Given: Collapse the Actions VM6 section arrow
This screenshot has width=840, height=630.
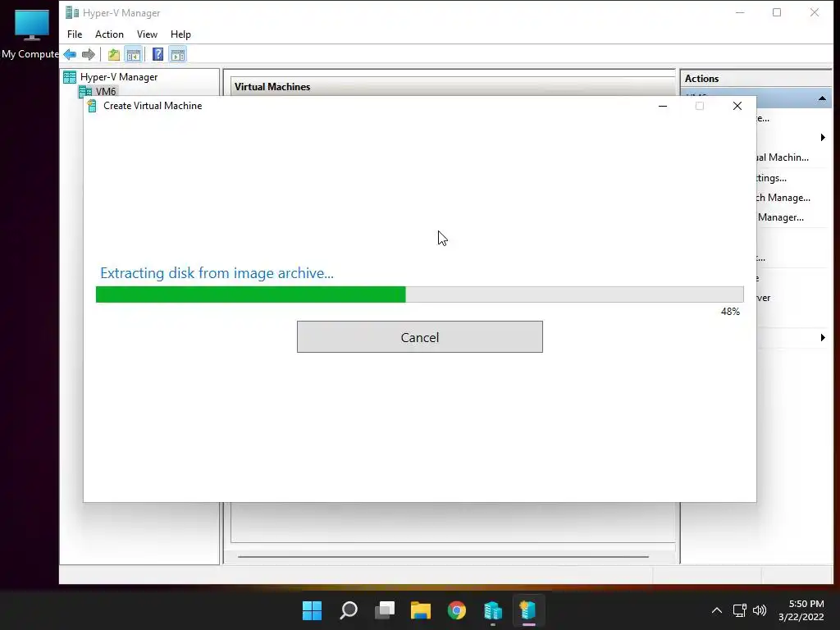Looking at the screenshot, I should point(822,98).
